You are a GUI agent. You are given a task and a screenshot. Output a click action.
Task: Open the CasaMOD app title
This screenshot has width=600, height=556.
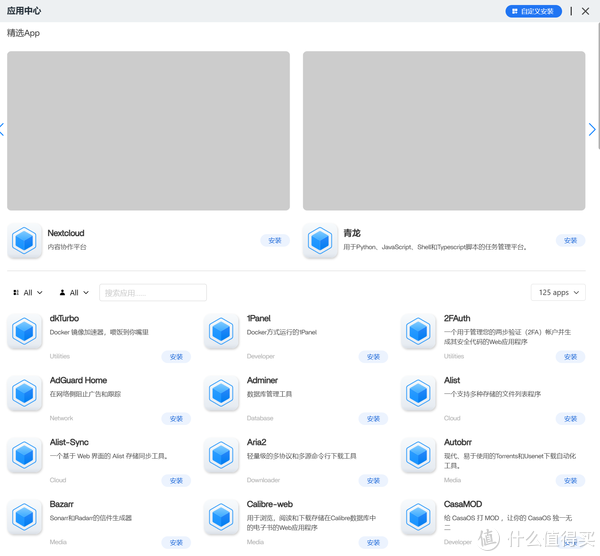coord(463,505)
